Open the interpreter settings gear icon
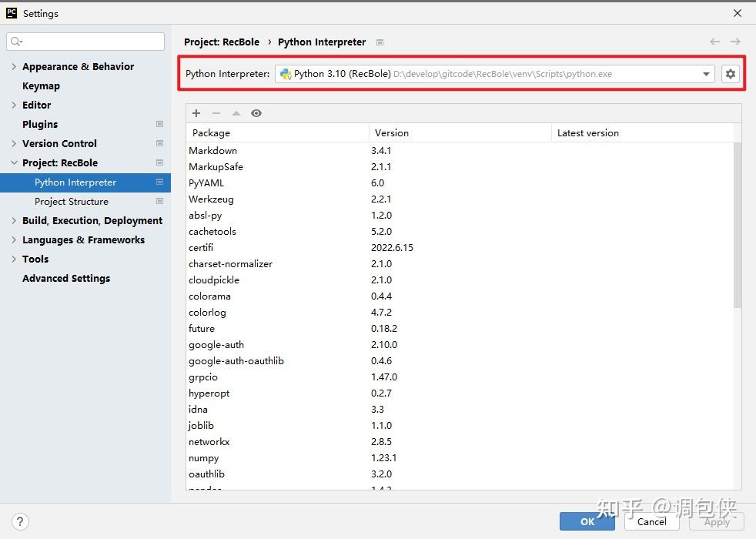Viewport: 756px width, 539px height. [x=730, y=74]
